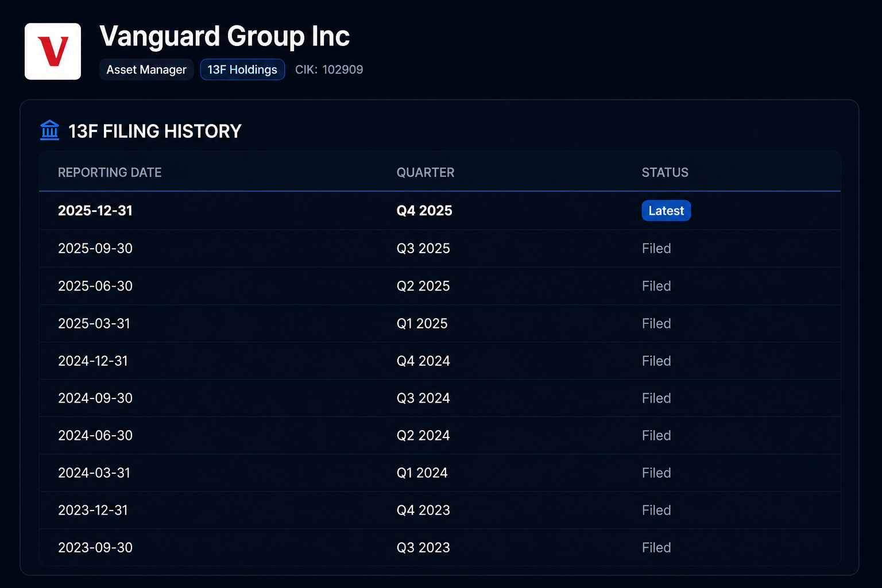Viewport: 882px width, 588px height.
Task: Click the Q1 2025 quarter cell
Action: tap(422, 323)
